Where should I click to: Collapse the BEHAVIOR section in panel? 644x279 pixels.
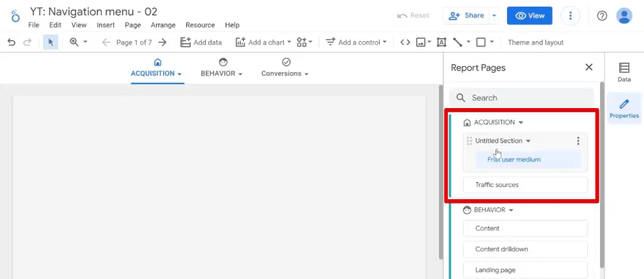point(511,210)
